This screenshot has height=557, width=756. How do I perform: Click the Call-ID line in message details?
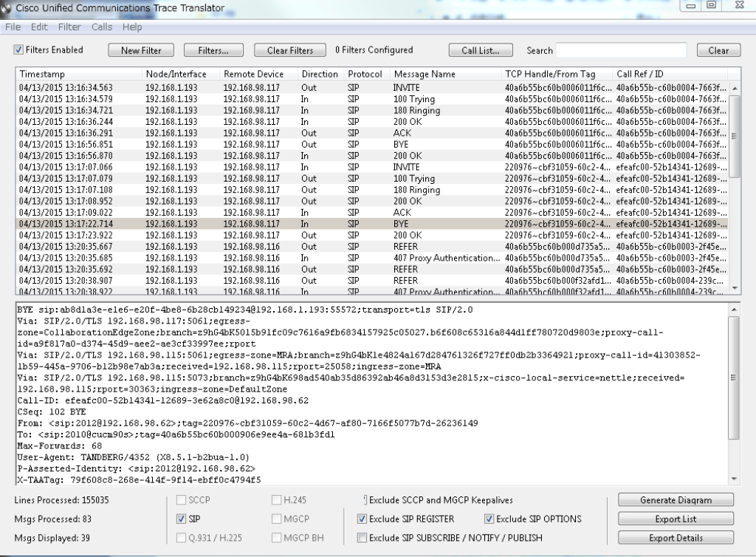click(163, 400)
